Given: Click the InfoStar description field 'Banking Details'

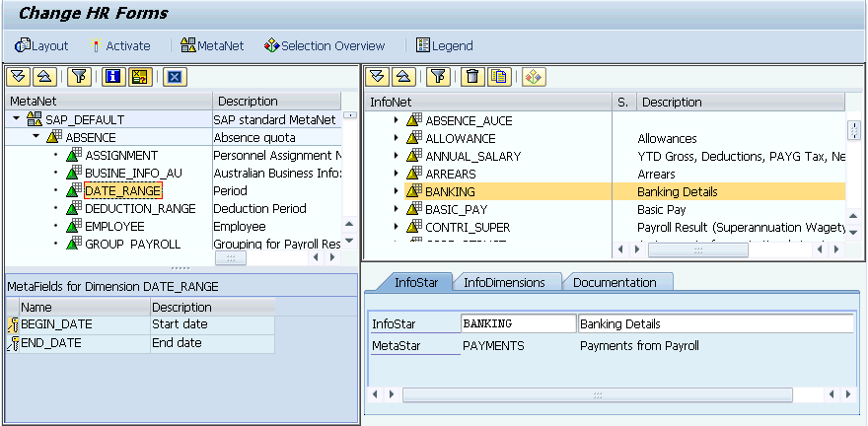Looking at the screenshot, I should pos(715,323).
